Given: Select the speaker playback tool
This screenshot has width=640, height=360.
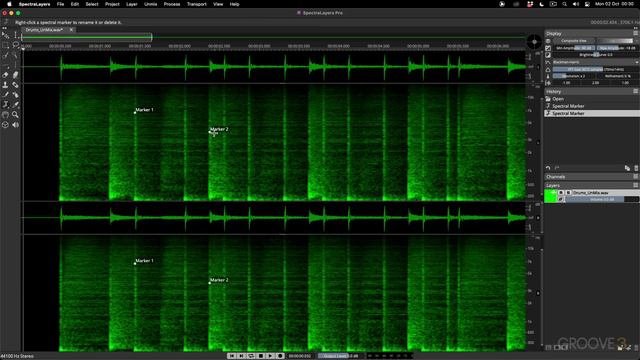Looking at the screenshot, I should [16, 125].
